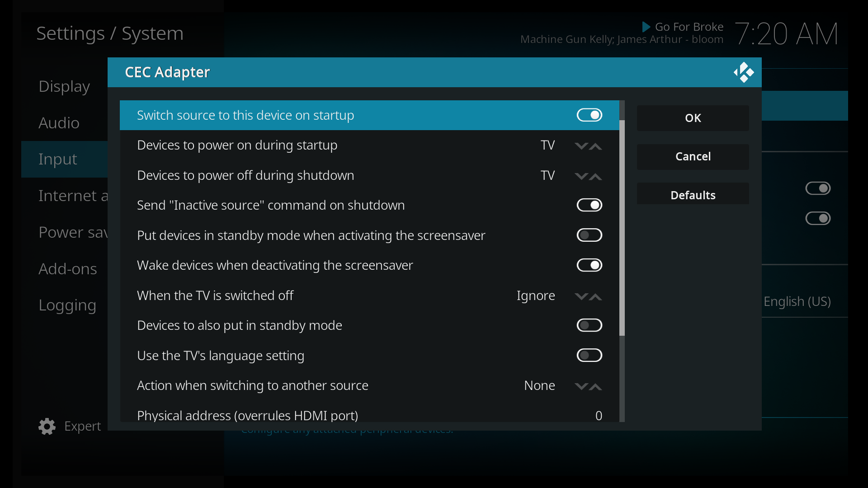Click the now-playing play icon
The height and width of the screenshot is (488, 868).
point(646,27)
